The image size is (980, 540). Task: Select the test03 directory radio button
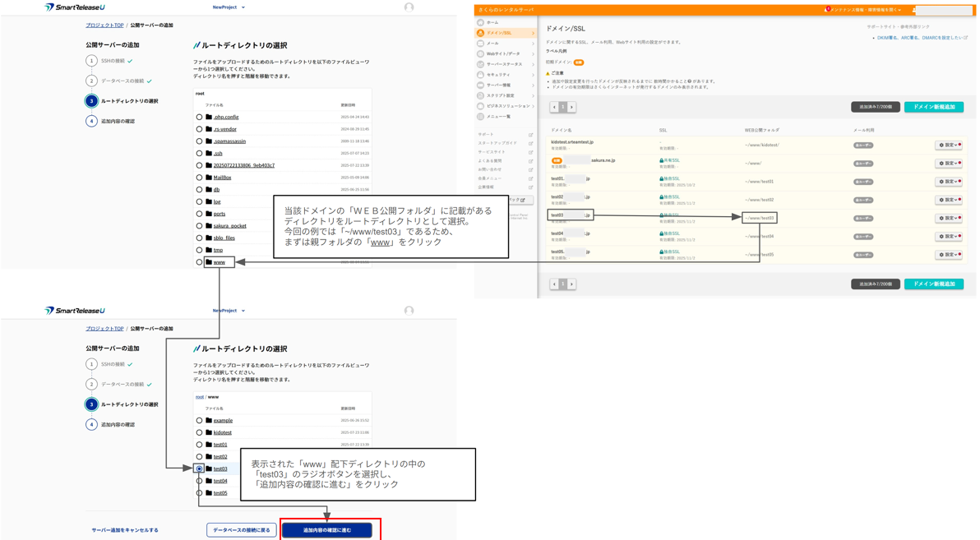pos(199,468)
